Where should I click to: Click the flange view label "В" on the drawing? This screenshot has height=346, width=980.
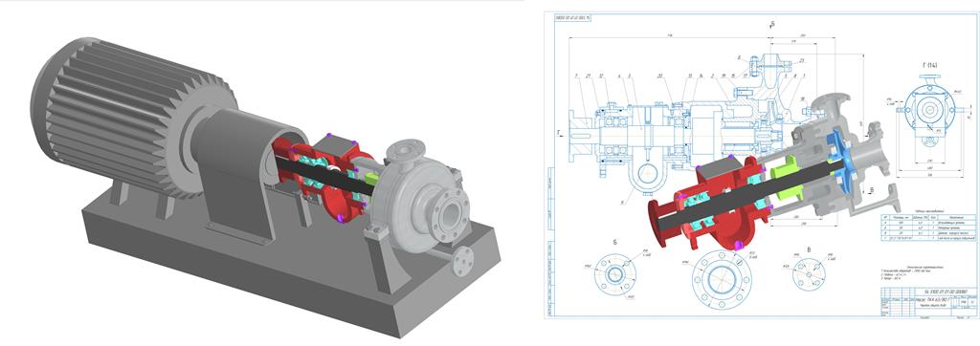pos(810,249)
